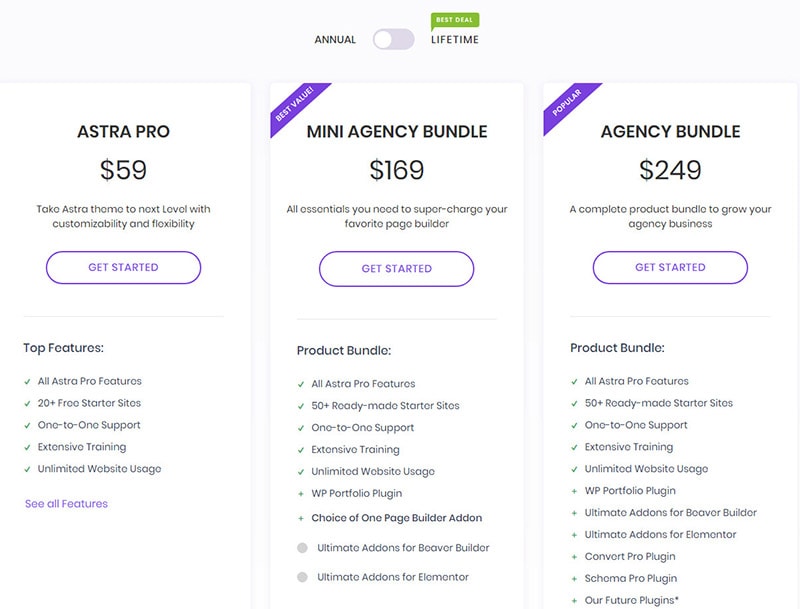The height and width of the screenshot is (609, 800).
Task: Click the plus icon beside Schema Pro Plugin
Action: tap(574, 579)
